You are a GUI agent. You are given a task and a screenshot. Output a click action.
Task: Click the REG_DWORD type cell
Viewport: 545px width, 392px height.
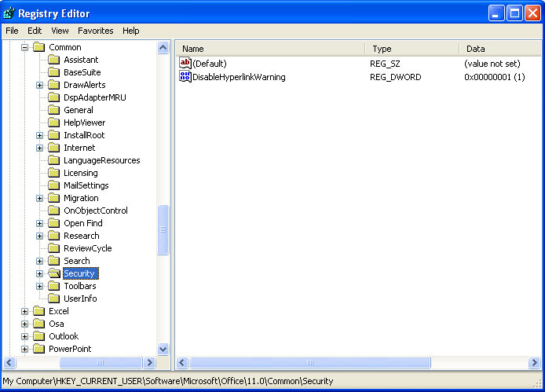395,77
